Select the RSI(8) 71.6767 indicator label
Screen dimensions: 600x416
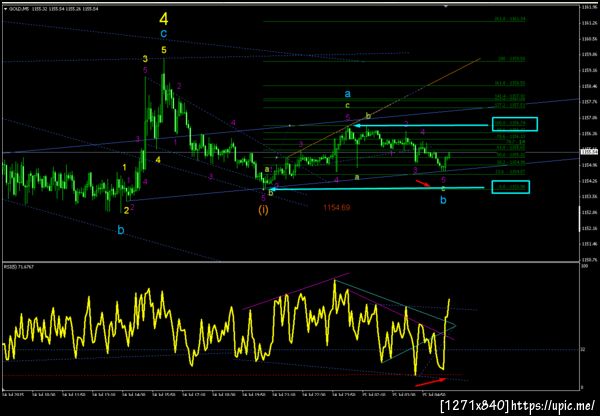[19, 267]
